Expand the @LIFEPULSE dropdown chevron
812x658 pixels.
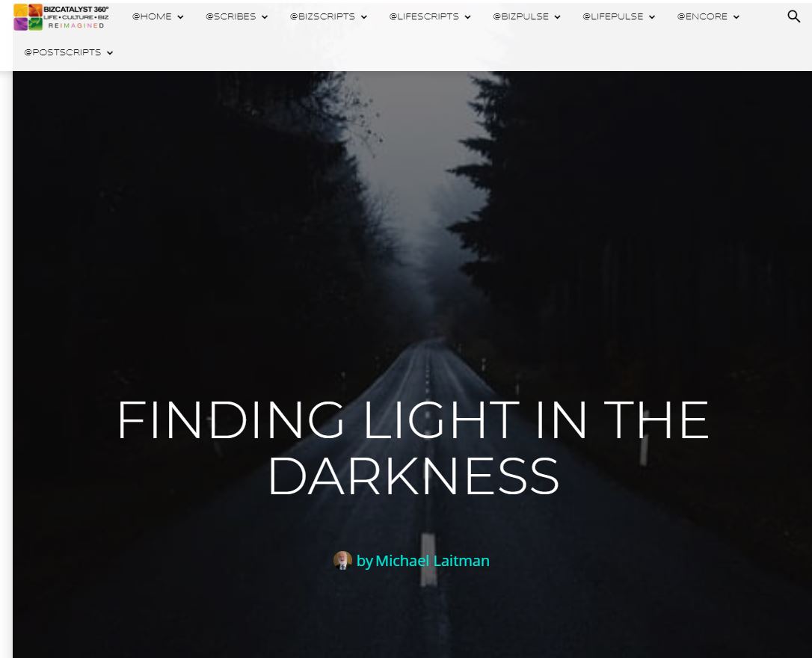[652, 17]
